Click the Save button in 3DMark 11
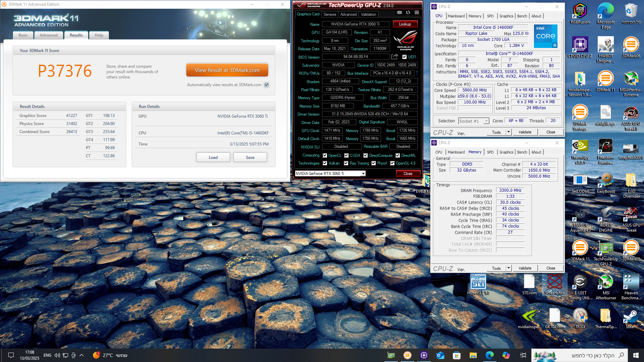644x362 pixels. (250, 158)
